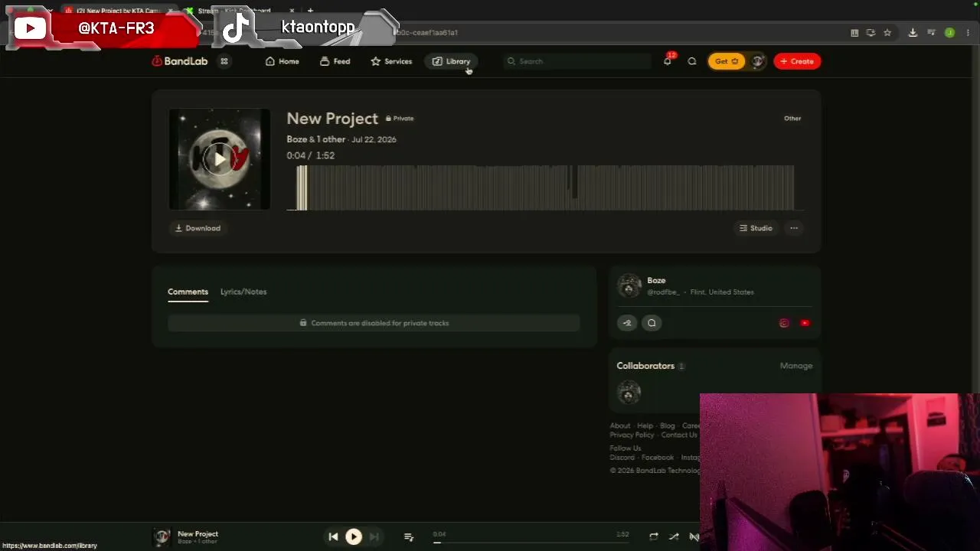Image resolution: width=980 pixels, height=551 pixels.
Task: Open the Feed section
Action: pyautogui.click(x=335, y=61)
